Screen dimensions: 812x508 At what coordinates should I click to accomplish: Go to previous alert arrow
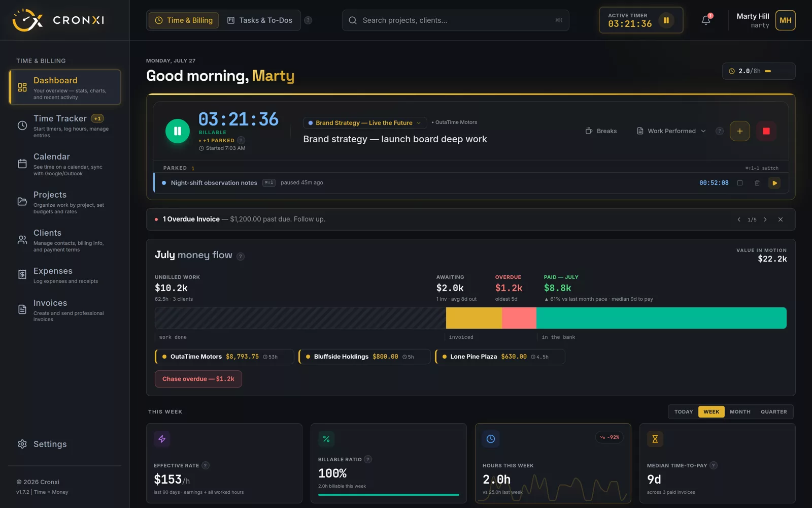[x=739, y=219]
